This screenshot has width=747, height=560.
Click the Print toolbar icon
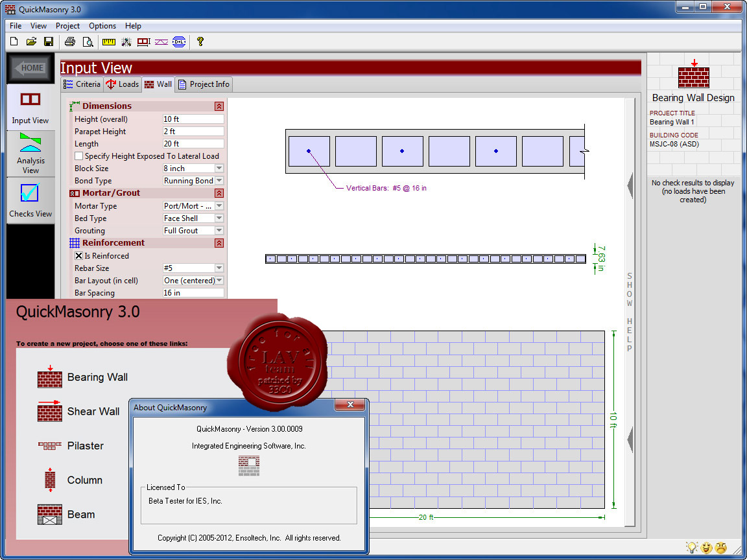[70, 42]
